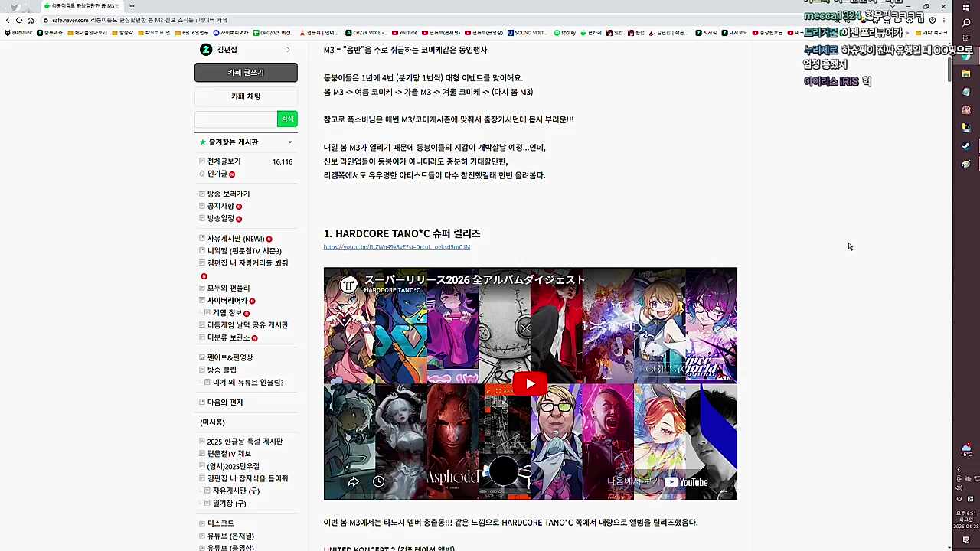
Task: Open 카페 채팅
Action: 246,96
